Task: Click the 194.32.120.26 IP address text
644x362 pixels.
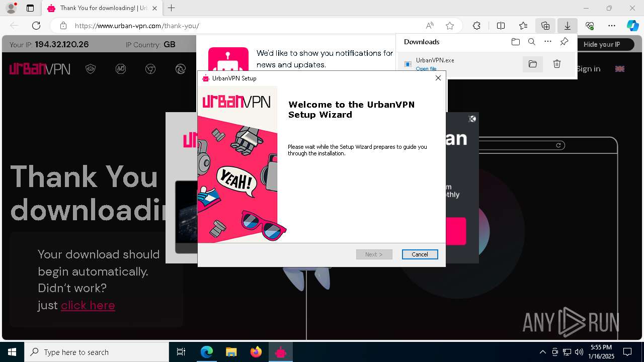Action: click(x=62, y=44)
